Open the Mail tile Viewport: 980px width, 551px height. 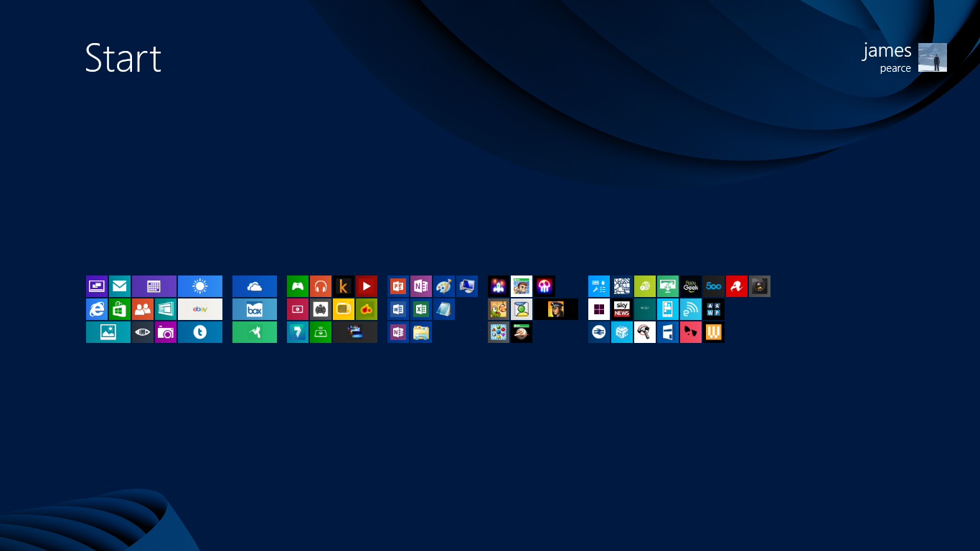[120, 286]
